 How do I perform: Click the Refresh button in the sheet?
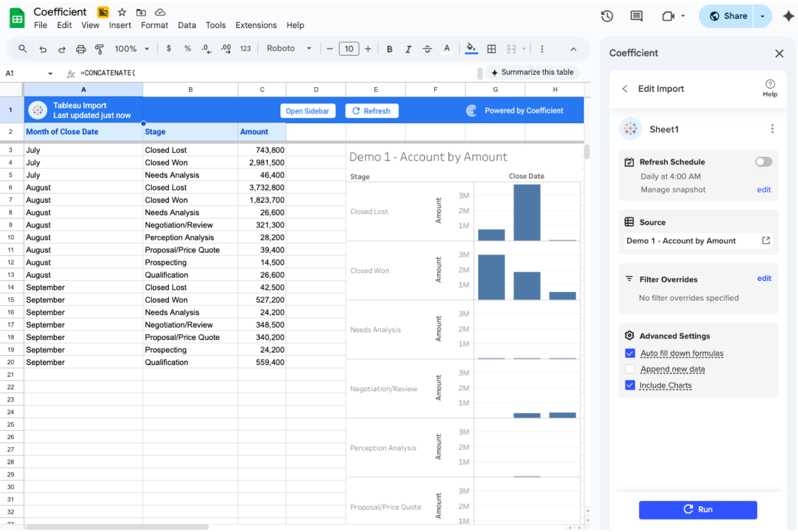coord(372,110)
